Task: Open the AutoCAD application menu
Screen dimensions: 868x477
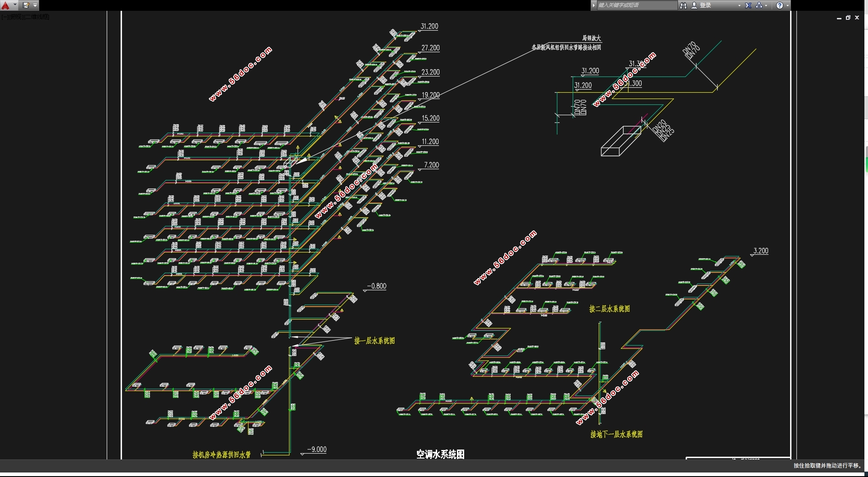Action: 5,5
